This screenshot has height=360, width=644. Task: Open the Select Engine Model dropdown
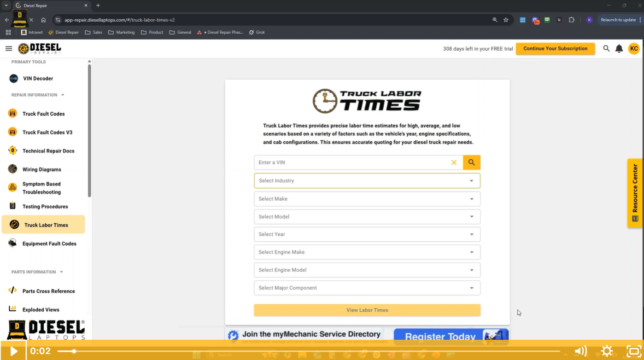coord(367,270)
